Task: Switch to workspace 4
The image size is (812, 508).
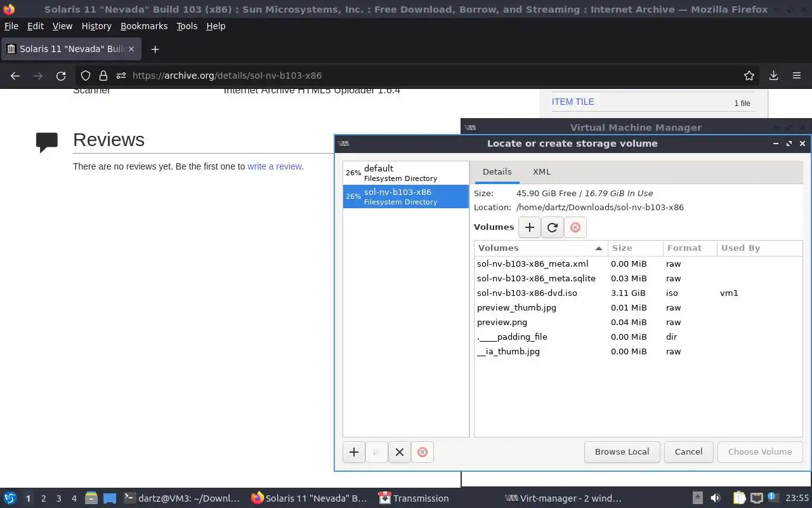Action: point(74,498)
